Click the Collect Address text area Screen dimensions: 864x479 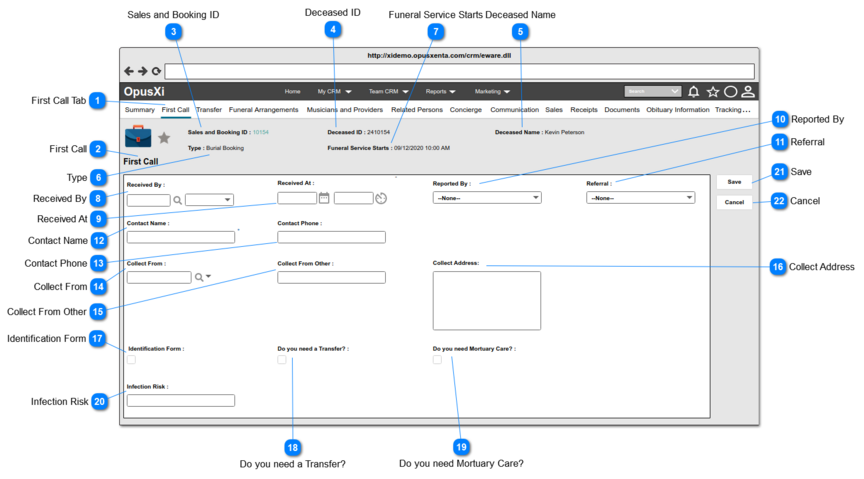coord(487,300)
